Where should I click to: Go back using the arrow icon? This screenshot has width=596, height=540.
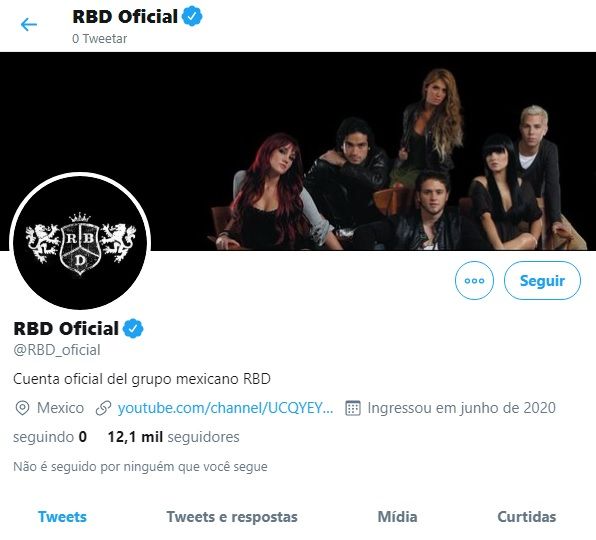click(29, 25)
